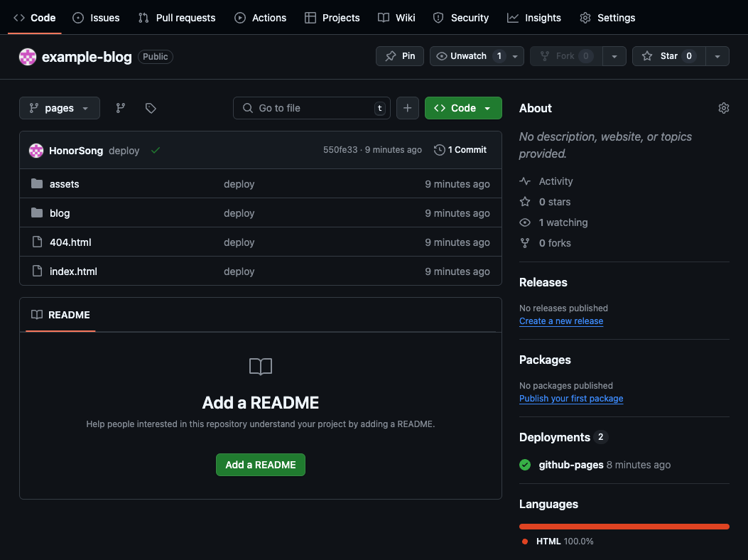Viewport: 748px width, 560px height.
Task: Click the green deployment success icon
Action: [x=525, y=465]
